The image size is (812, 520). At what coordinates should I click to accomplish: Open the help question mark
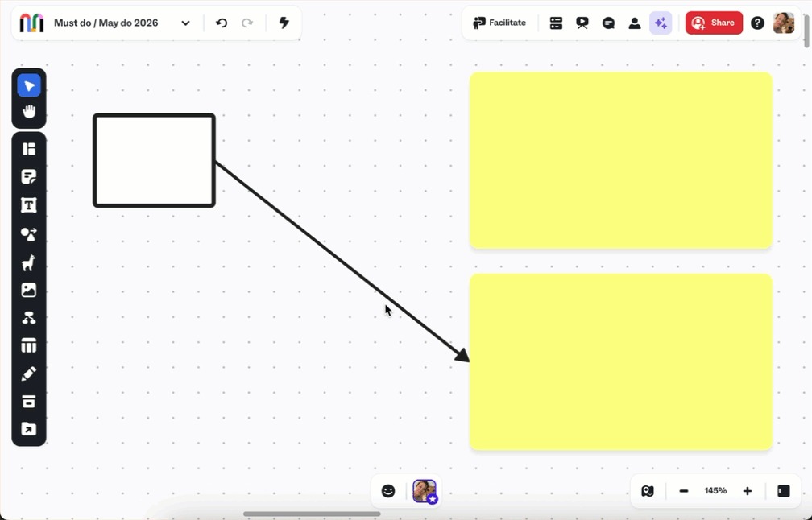[757, 23]
